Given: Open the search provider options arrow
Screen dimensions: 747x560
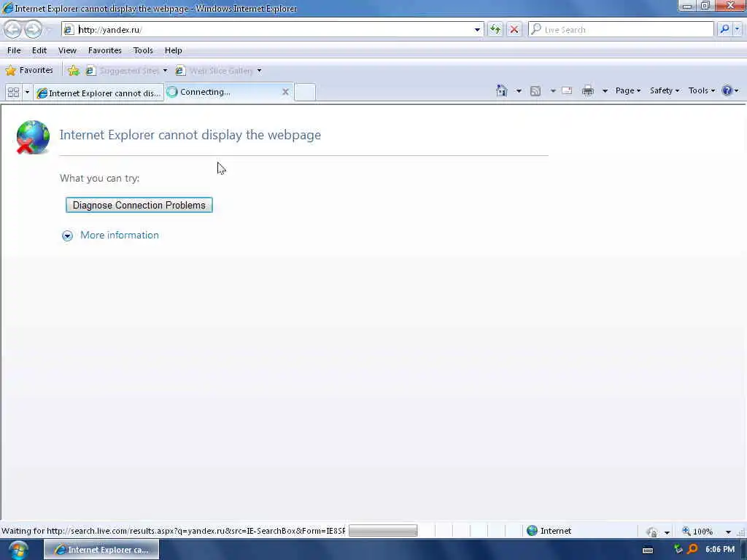Looking at the screenshot, I should (737, 29).
